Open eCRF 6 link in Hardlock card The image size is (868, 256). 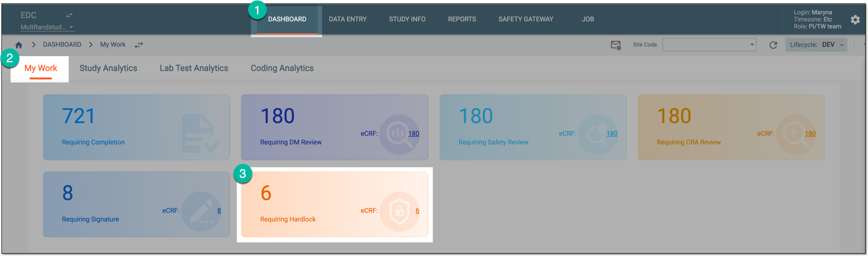(x=417, y=210)
